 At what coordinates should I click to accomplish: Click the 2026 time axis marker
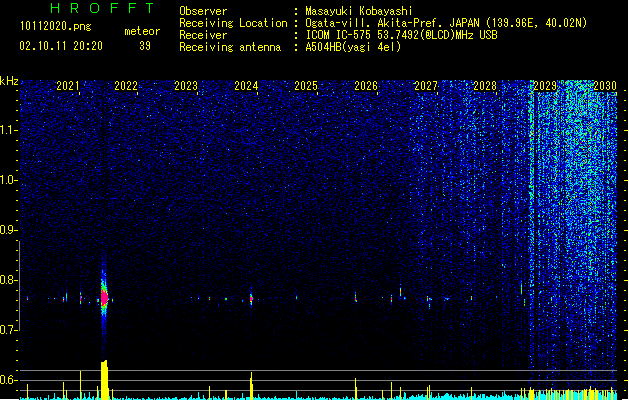pos(366,86)
